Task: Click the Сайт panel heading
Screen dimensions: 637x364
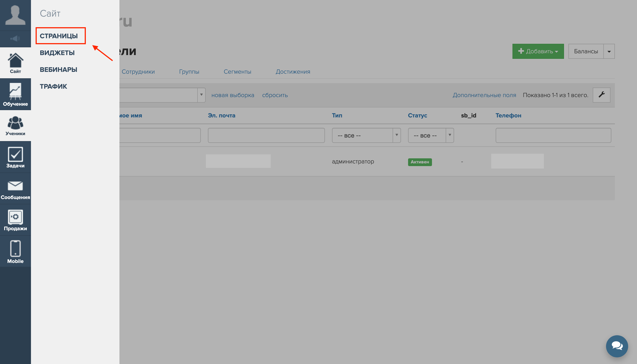Action: [50, 13]
